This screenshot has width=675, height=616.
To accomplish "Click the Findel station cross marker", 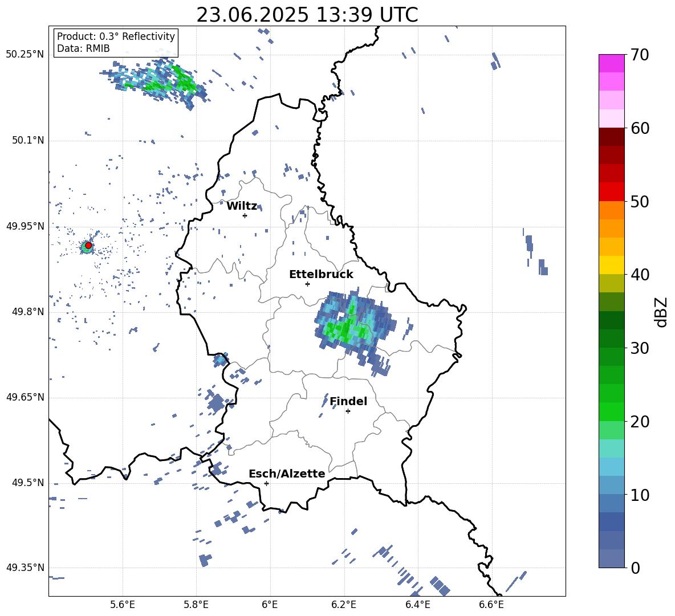I will pos(348,411).
